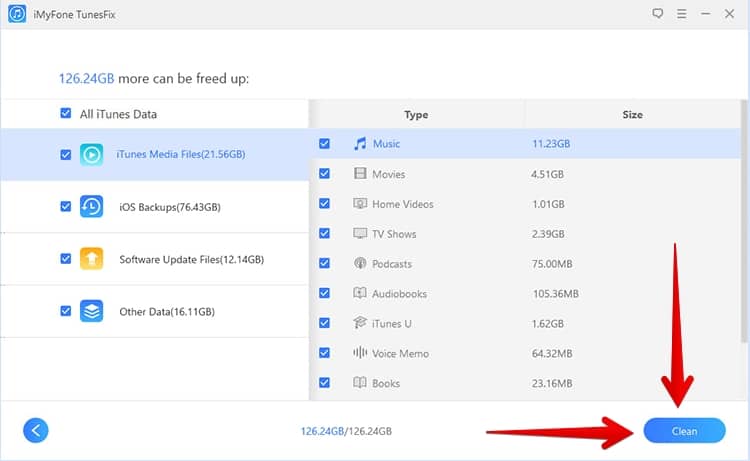Click the file list vertical scrollbar
The image size is (750, 461).
(744, 220)
